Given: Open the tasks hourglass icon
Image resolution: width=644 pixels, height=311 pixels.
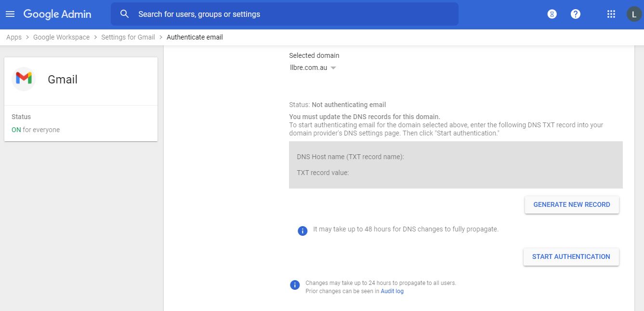Looking at the screenshot, I should coord(552,14).
